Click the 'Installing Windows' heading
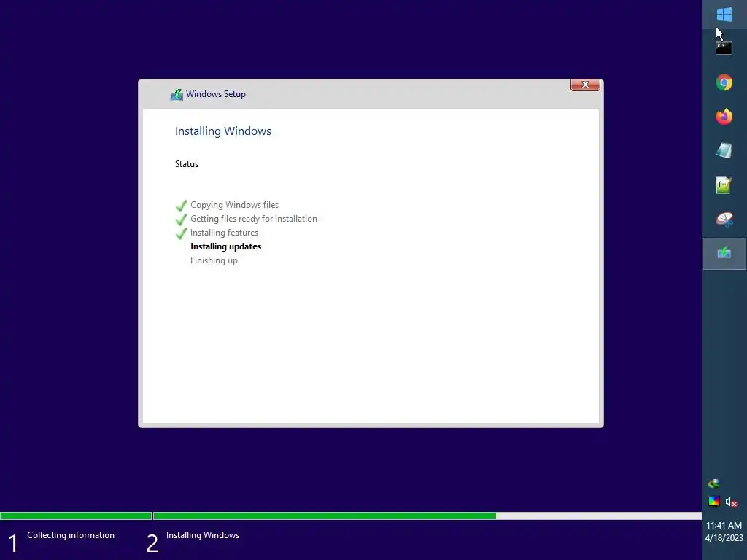The height and width of the screenshot is (560, 747). [223, 131]
